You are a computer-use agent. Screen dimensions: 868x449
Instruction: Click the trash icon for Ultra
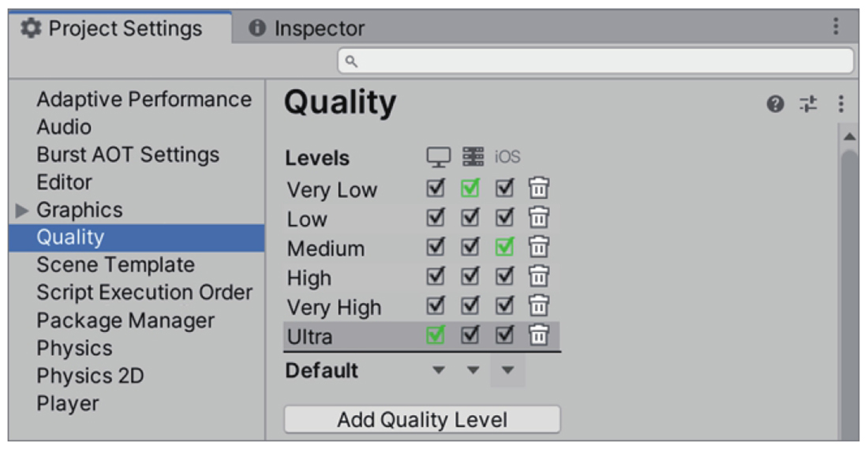539,335
